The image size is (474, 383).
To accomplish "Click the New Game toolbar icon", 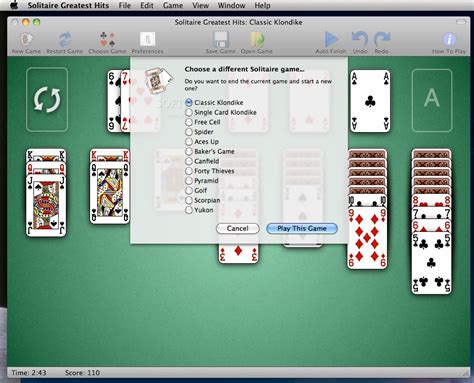I will pos(26,40).
